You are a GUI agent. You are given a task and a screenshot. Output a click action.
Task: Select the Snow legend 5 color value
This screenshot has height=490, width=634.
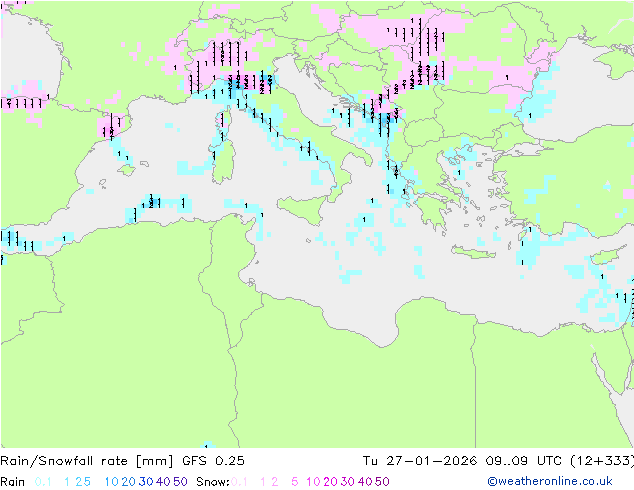(x=295, y=482)
